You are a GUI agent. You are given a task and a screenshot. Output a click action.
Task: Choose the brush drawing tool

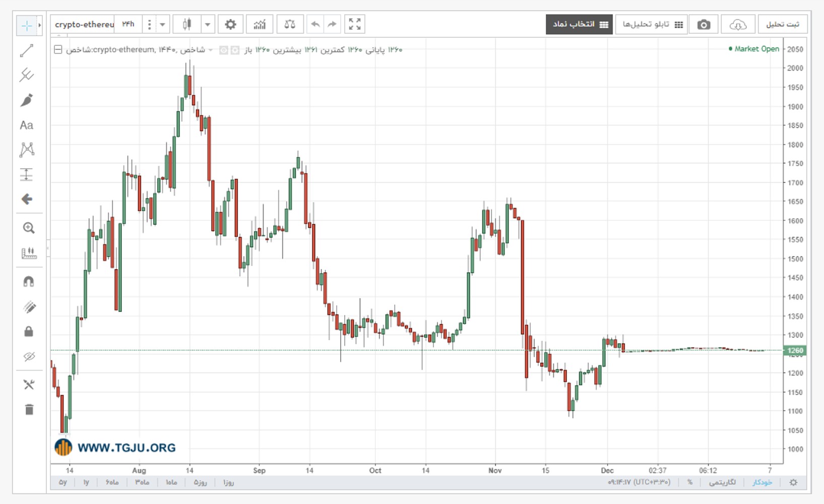point(27,100)
